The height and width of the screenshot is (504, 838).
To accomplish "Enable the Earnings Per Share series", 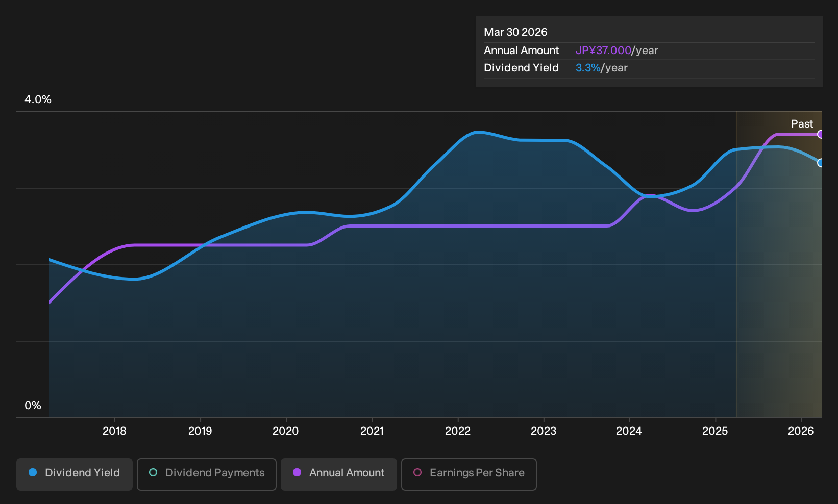I will 469,474.
